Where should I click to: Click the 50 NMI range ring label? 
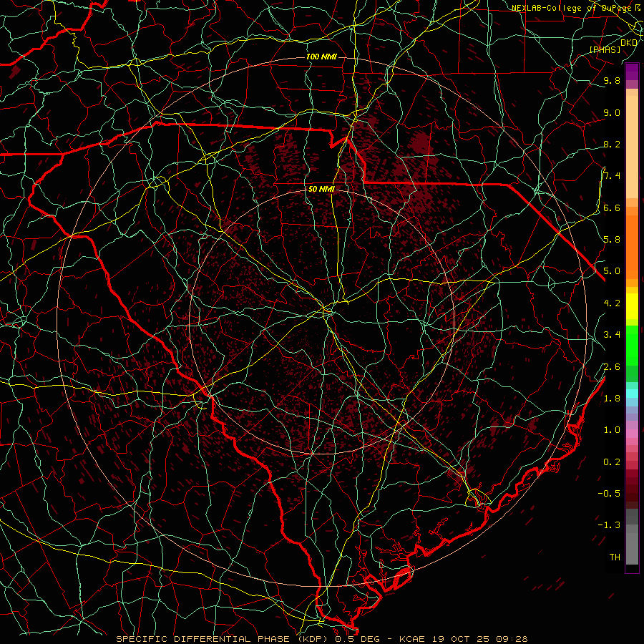321,189
